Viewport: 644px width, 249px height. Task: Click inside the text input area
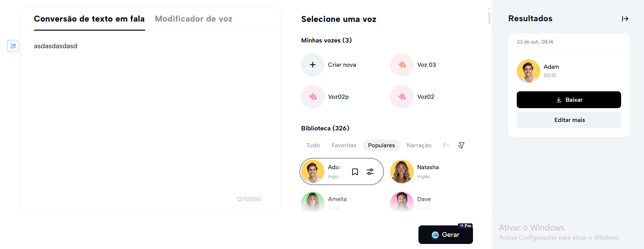[x=150, y=118]
